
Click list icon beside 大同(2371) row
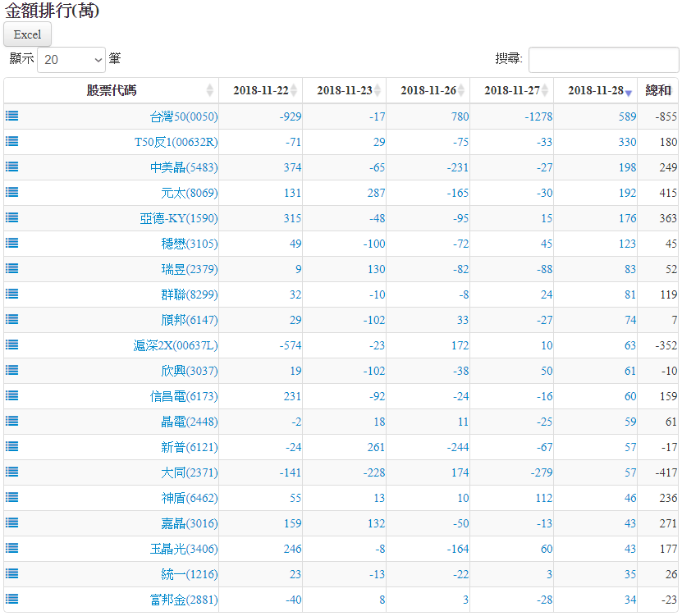coord(12,472)
